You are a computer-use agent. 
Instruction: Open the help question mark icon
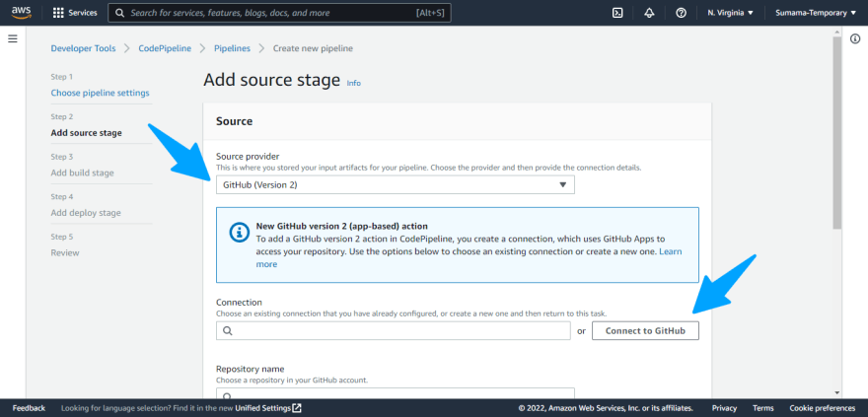(x=681, y=13)
